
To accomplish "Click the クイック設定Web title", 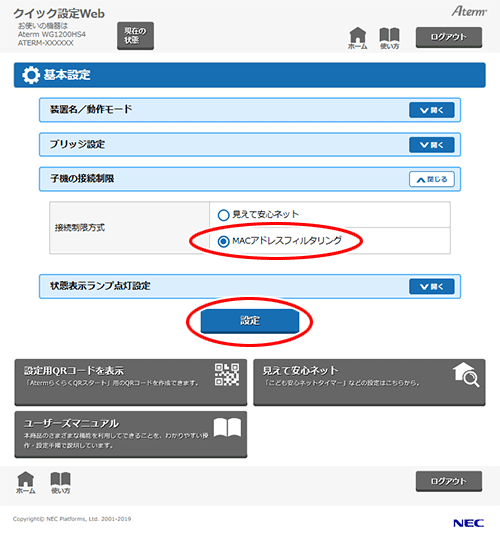I will coord(59,14).
